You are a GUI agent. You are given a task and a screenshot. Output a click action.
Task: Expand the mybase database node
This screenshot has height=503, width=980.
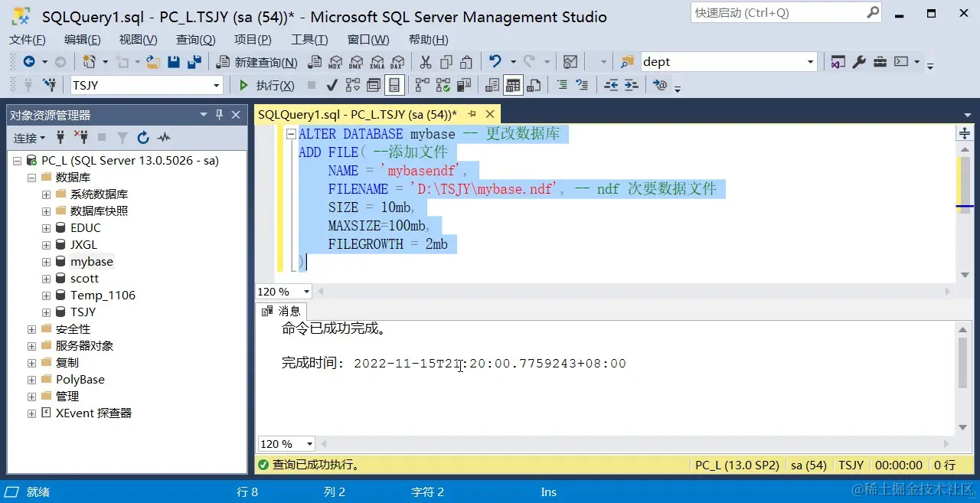(46, 262)
